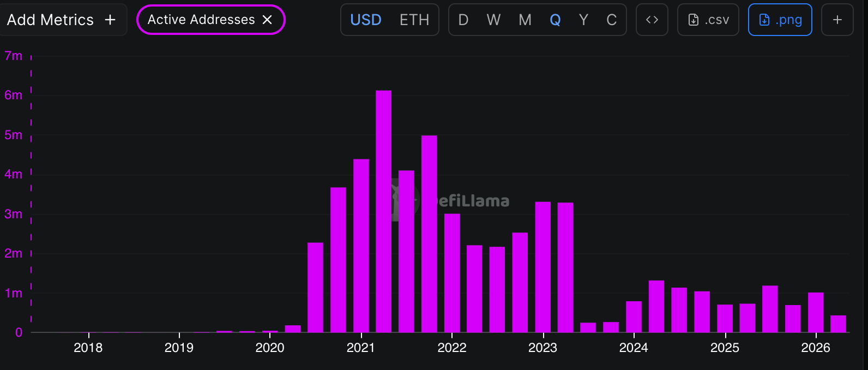Viewport: 868px width, 370px height.
Task: Switch denomination to USD
Action: [x=366, y=20]
